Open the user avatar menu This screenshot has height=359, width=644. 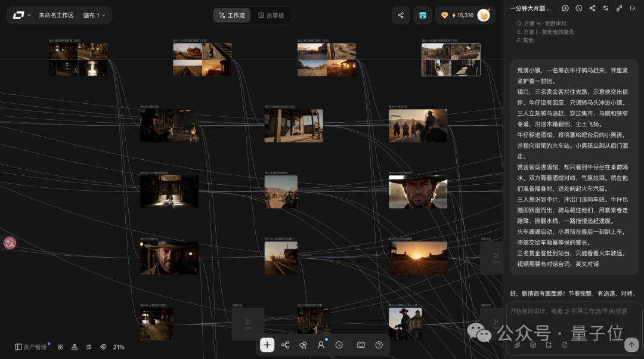(x=484, y=15)
